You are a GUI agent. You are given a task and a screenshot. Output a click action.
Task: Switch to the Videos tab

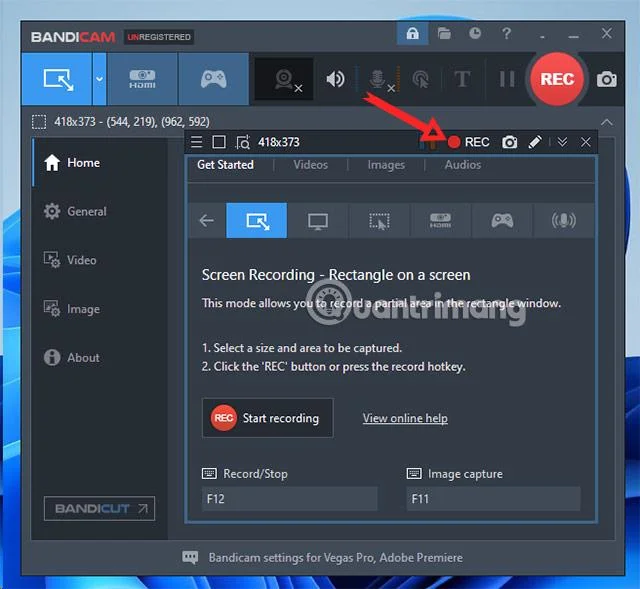click(311, 164)
